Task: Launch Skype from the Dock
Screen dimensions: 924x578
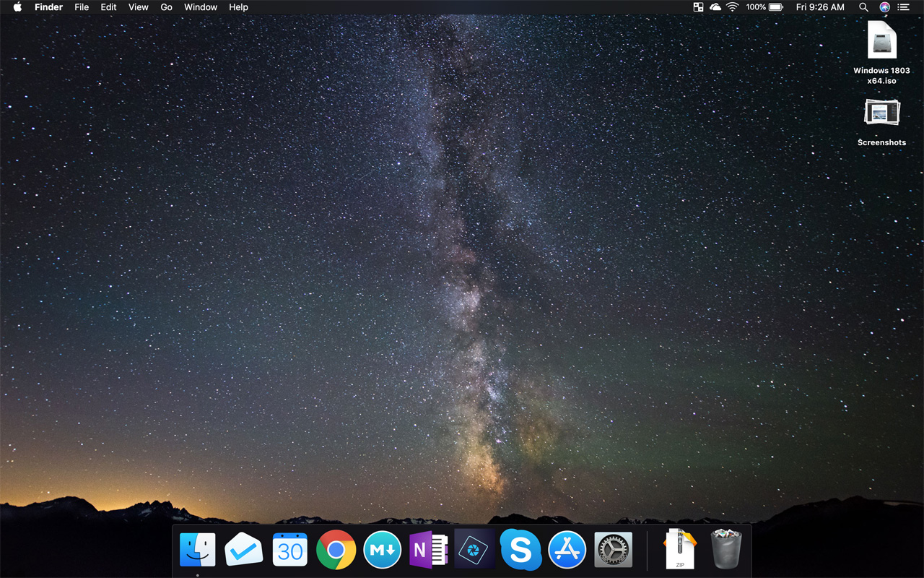Action: [x=520, y=550]
